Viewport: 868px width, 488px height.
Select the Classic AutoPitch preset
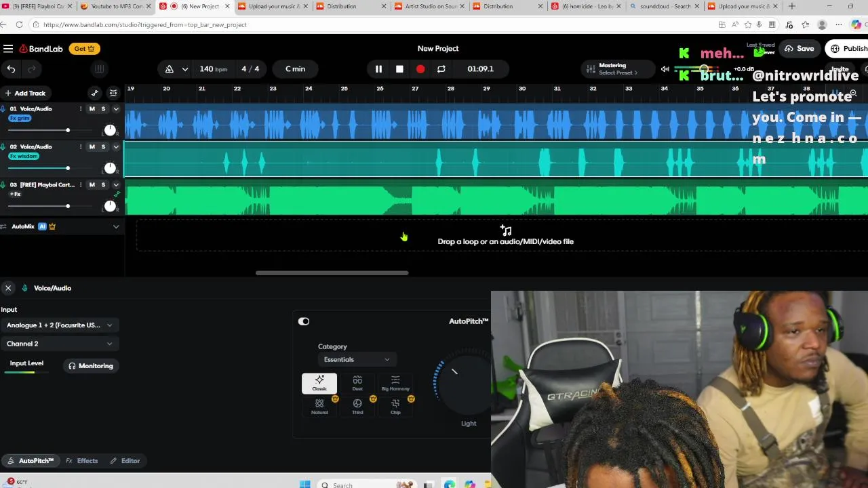319,383
